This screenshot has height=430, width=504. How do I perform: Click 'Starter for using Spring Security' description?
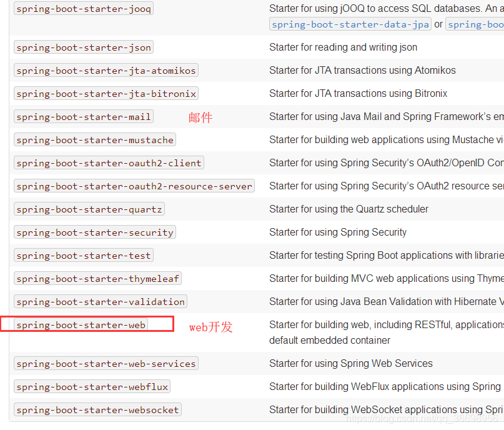[x=338, y=232]
